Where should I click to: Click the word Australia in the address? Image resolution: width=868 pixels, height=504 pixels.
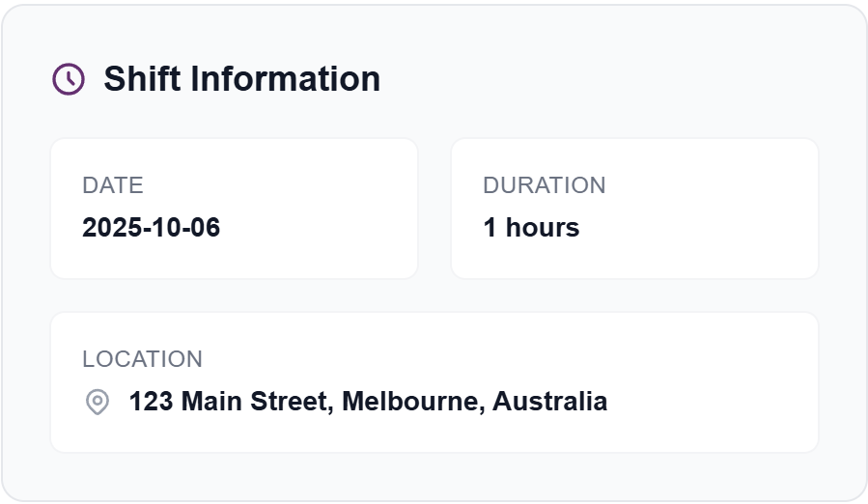[x=550, y=402]
